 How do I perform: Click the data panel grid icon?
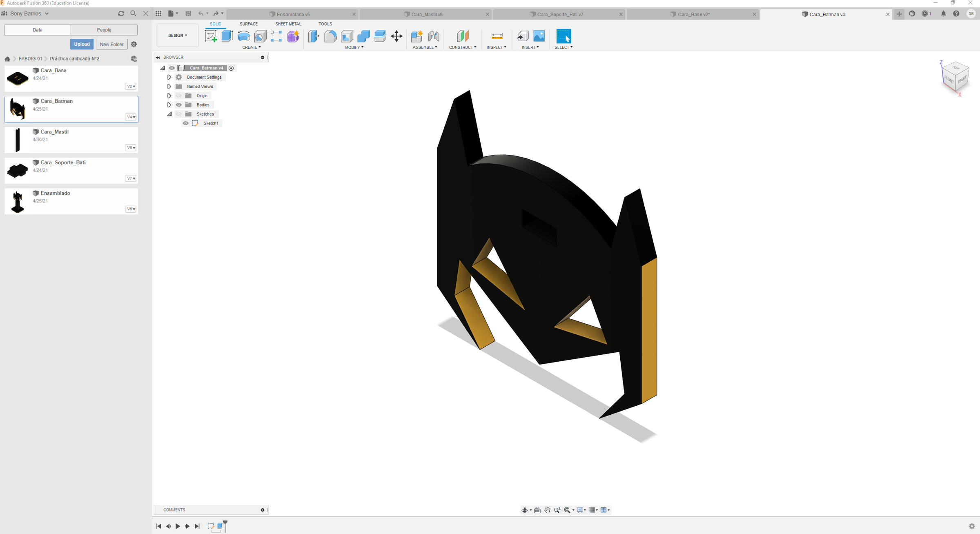click(158, 13)
